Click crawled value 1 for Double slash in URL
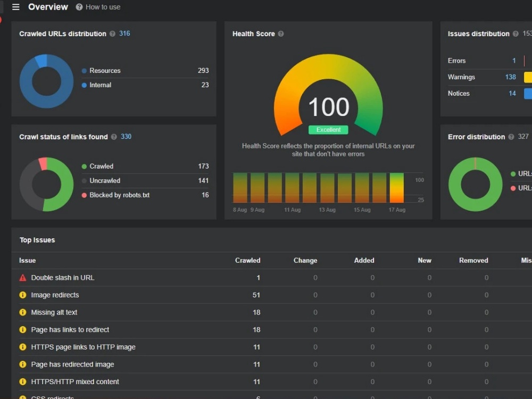The image size is (532, 399). 258,278
